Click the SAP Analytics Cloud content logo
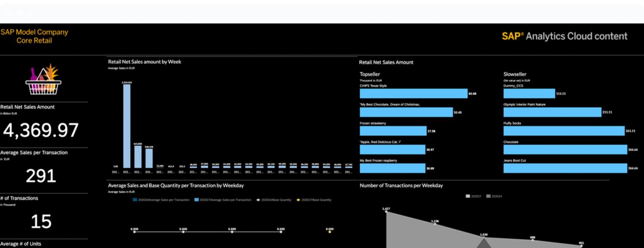Viewport: 644px width, 248px height. pyautogui.click(x=564, y=36)
